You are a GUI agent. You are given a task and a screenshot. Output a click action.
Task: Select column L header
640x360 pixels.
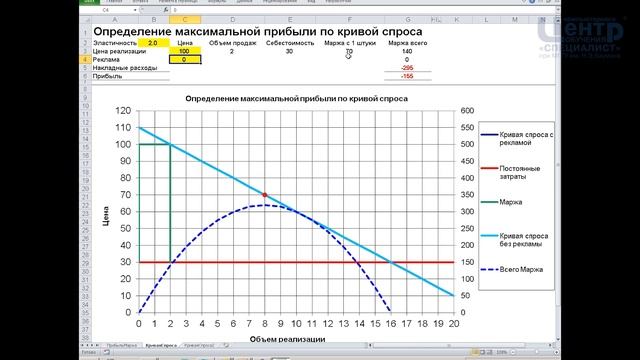click(x=486, y=20)
